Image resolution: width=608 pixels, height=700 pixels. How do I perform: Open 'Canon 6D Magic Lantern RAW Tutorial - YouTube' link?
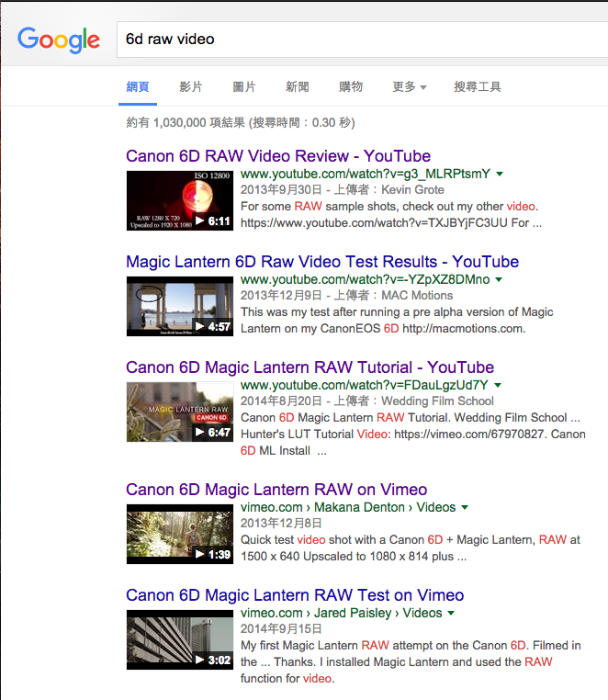pyautogui.click(x=310, y=367)
